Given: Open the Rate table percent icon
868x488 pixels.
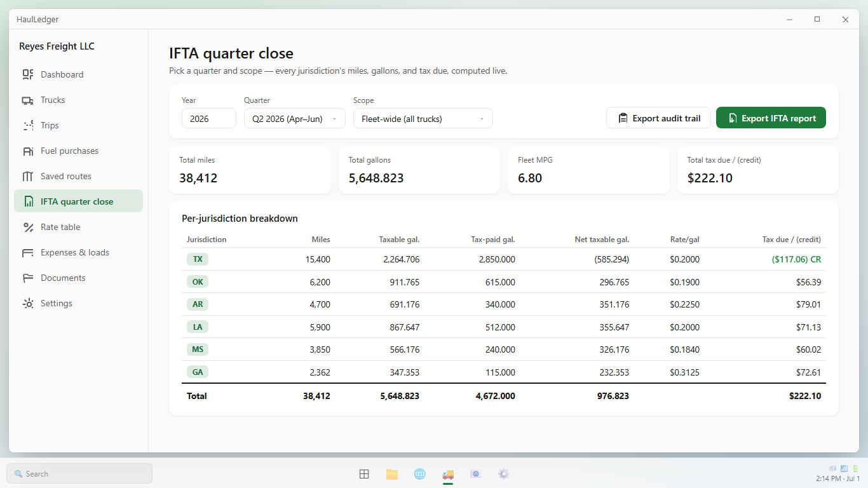Looking at the screenshot, I should click(x=28, y=227).
